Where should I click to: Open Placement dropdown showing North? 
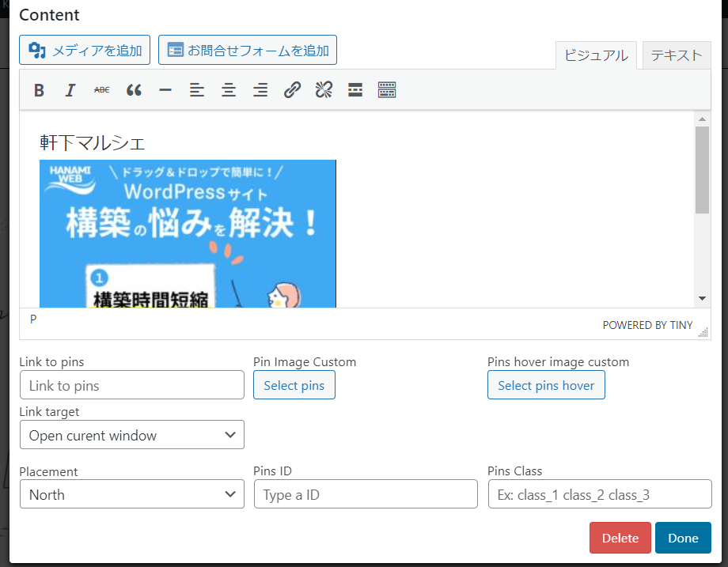pos(132,494)
